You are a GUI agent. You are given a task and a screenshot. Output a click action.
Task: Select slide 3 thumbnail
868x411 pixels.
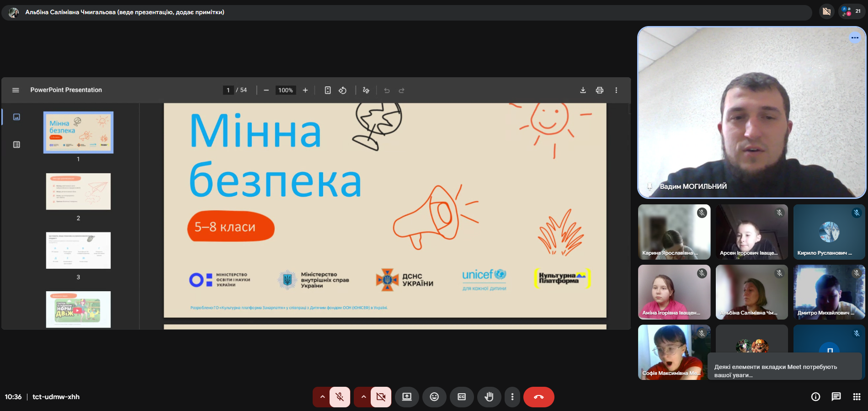[78, 251]
